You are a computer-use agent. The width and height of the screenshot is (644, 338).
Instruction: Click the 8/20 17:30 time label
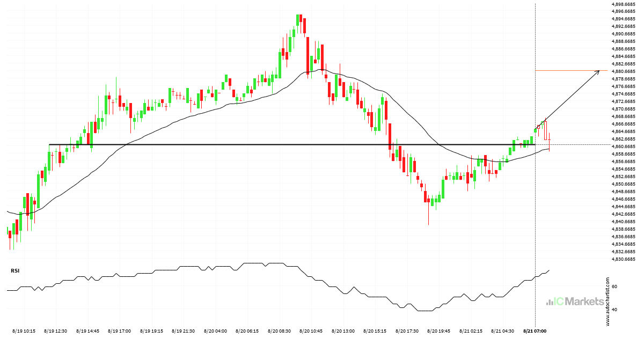(408, 331)
